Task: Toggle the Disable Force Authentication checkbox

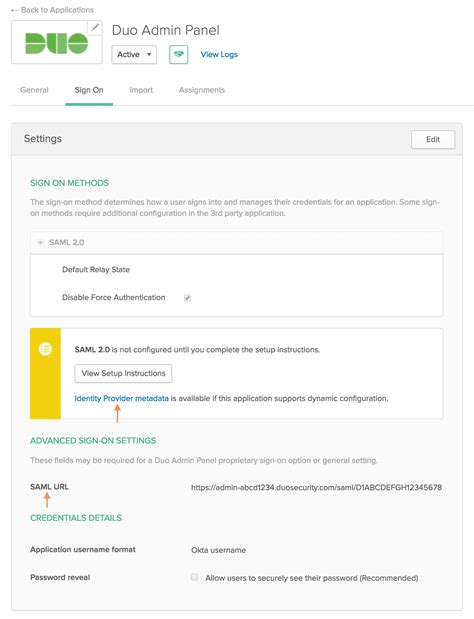Action: point(187,298)
